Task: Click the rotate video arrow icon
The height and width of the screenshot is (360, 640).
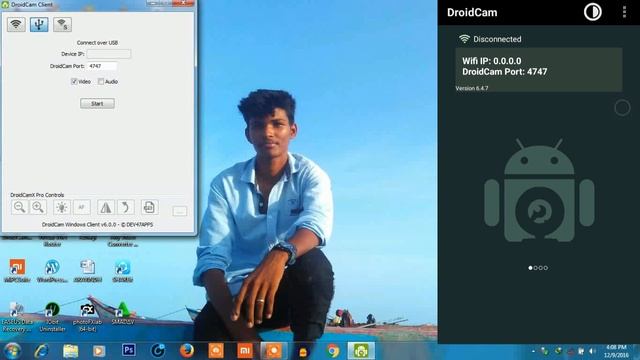Action: point(126,207)
